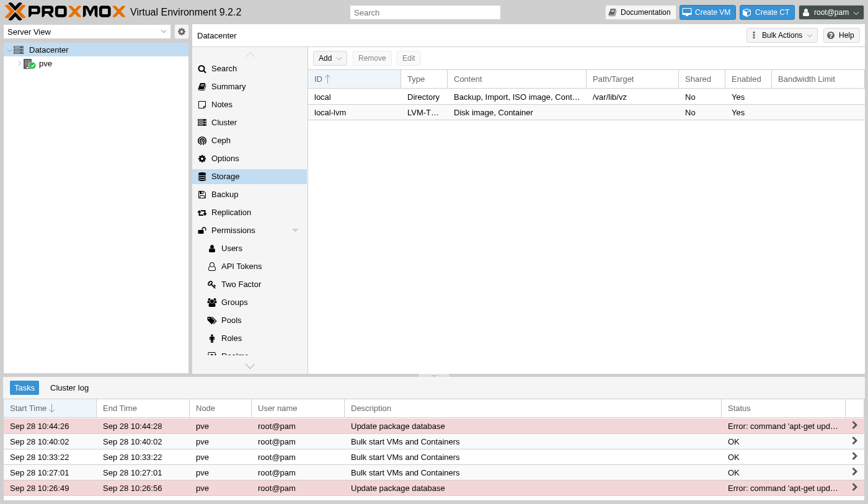
Task: Sort storage by ID column header
Action: pyautogui.click(x=355, y=79)
